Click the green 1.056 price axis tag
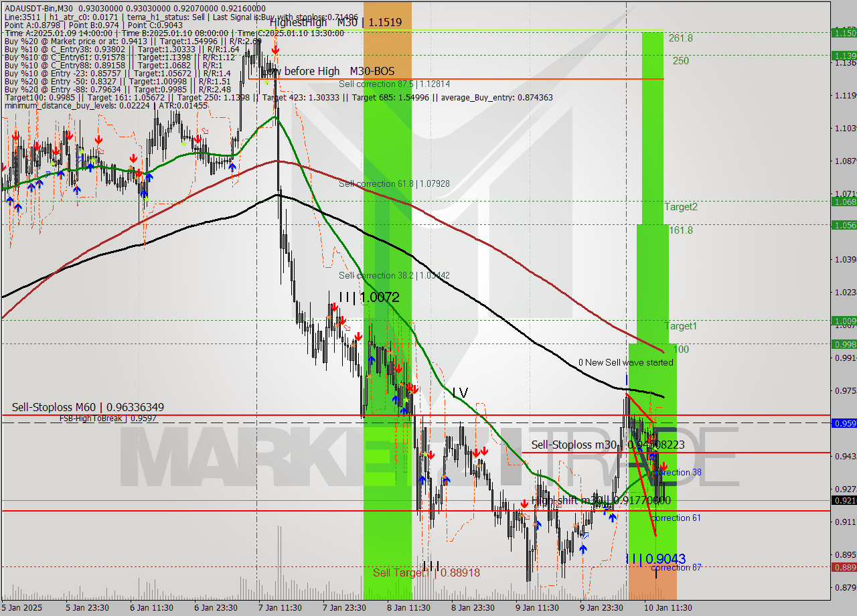This screenshot has width=857, height=616. [x=844, y=225]
